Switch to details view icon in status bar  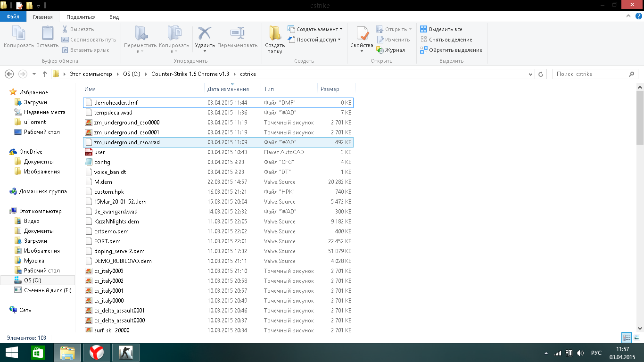coord(627,337)
